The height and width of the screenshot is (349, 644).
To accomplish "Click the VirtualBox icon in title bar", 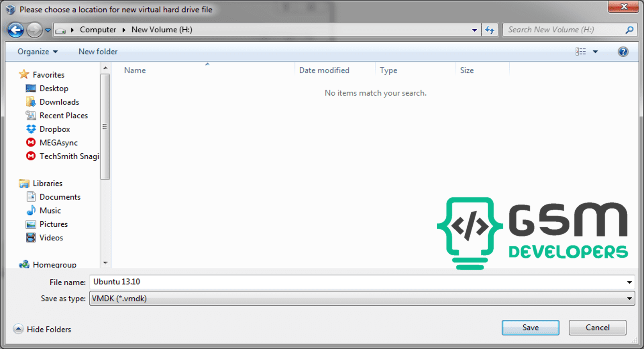I will (x=11, y=9).
